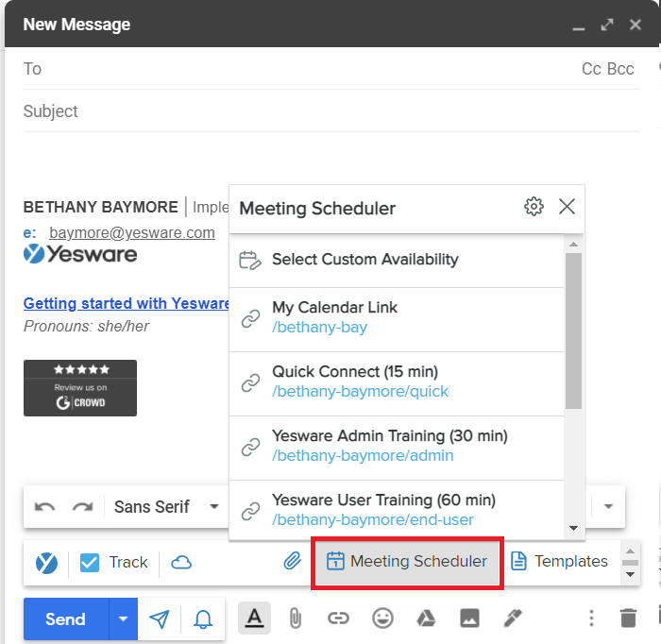
Task: Insert files using Google Drive icon
Action: (x=426, y=619)
